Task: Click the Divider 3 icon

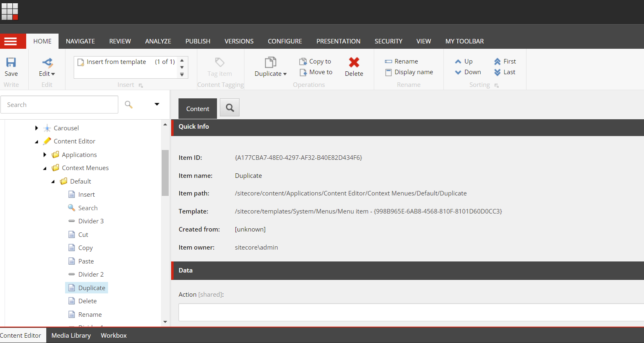Action: coord(72,221)
